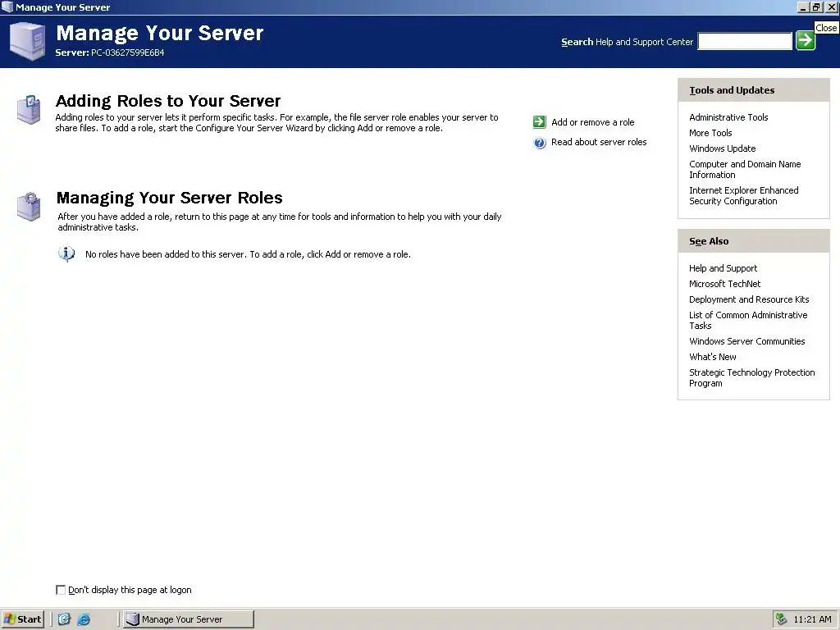This screenshot has height=630, width=840.
Task: Click the 11:21 AM clock in tray
Action: 812,619
